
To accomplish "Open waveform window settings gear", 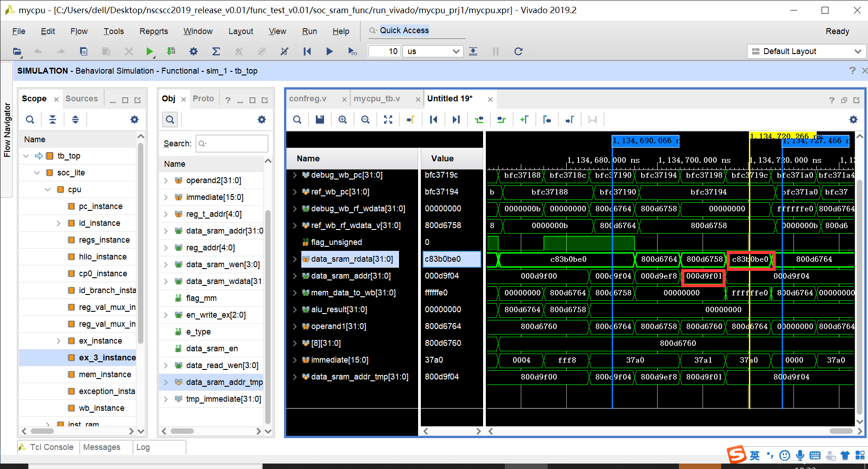I will click(x=853, y=120).
